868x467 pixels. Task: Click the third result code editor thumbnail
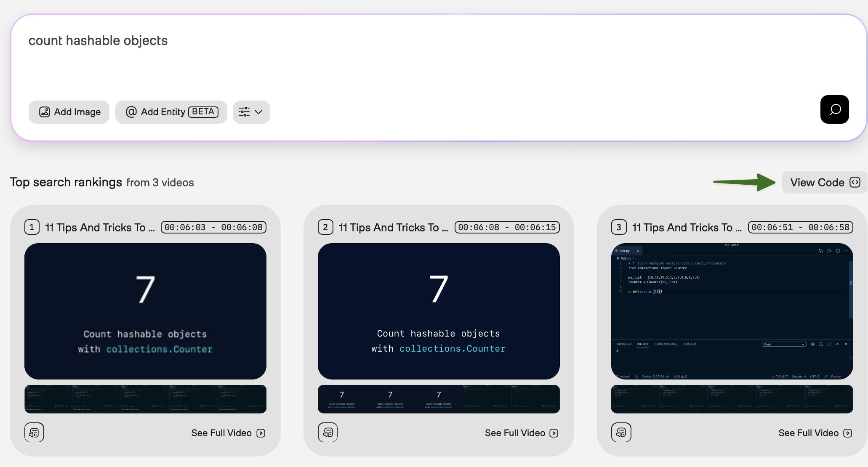pyautogui.click(x=732, y=311)
